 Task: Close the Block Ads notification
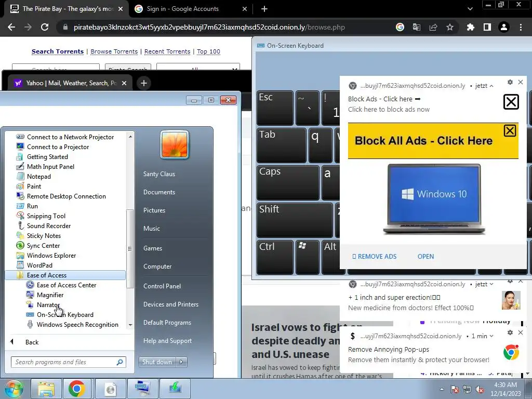click(521, 82)
